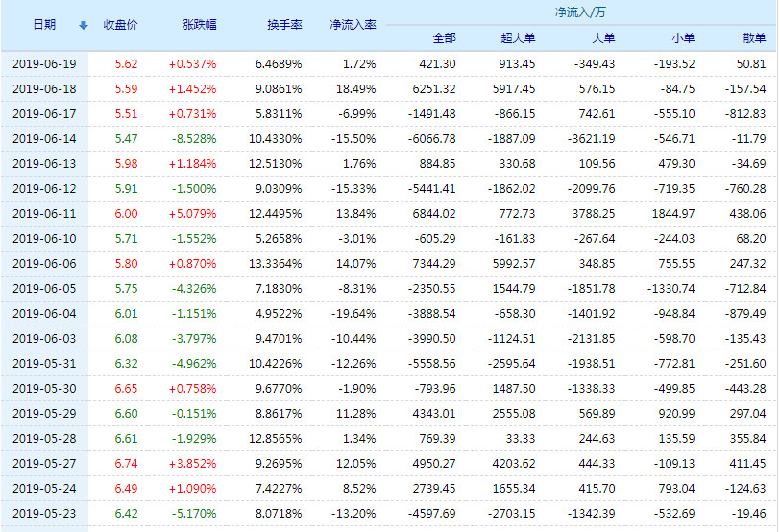Click the 小单 sub-column header
The width and height of the screenshot is (780, 532).
683,37
